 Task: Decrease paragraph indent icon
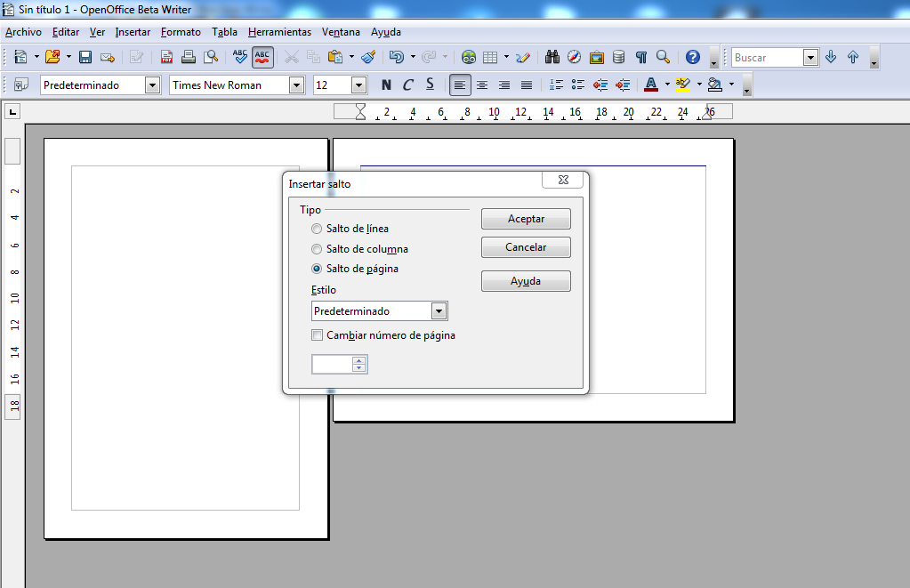tap(600, 85)
